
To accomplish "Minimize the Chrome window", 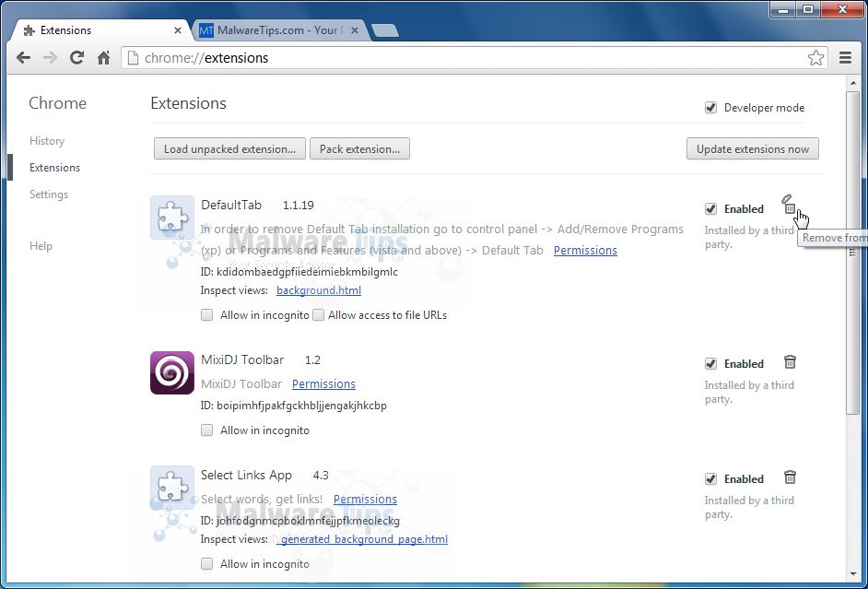I will pyautogui.click(x=783, y=9).
